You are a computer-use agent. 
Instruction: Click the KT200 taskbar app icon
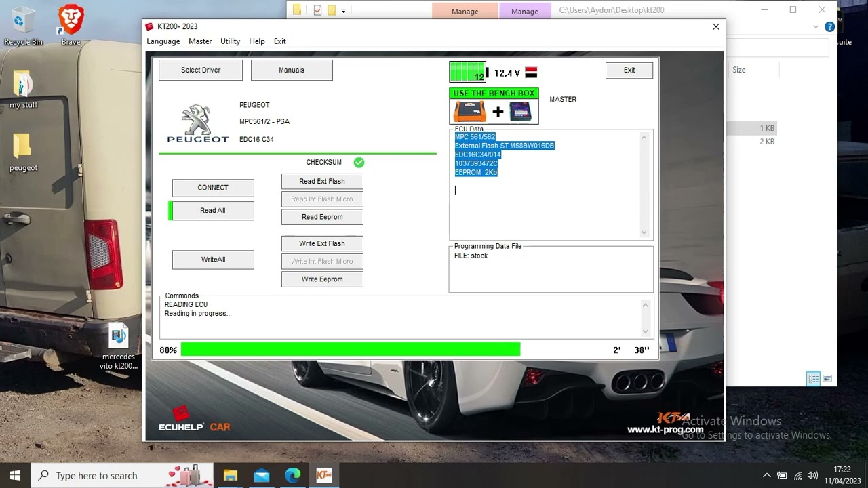pos(324,475)
